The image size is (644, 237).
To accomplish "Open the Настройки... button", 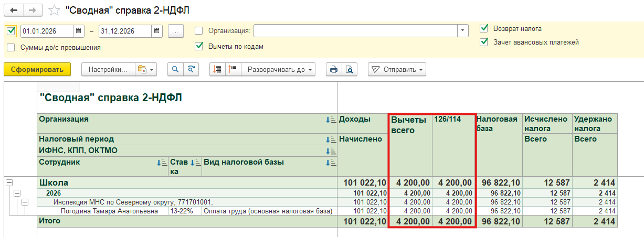I will coord(108,69).
